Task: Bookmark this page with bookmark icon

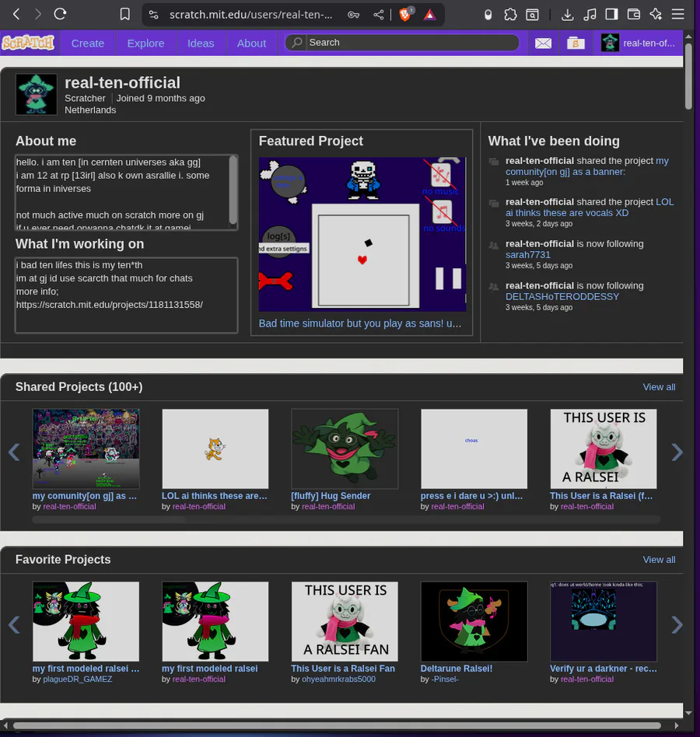Action: point(124,14)
